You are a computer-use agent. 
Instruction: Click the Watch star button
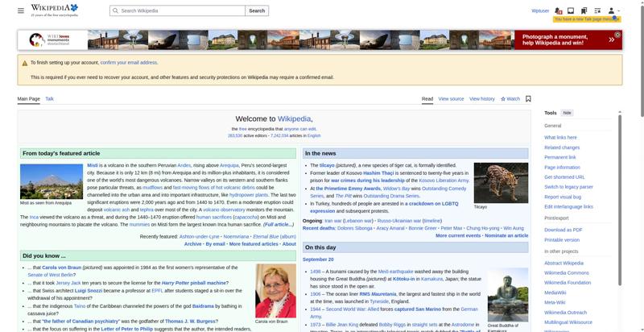point(510,99)
